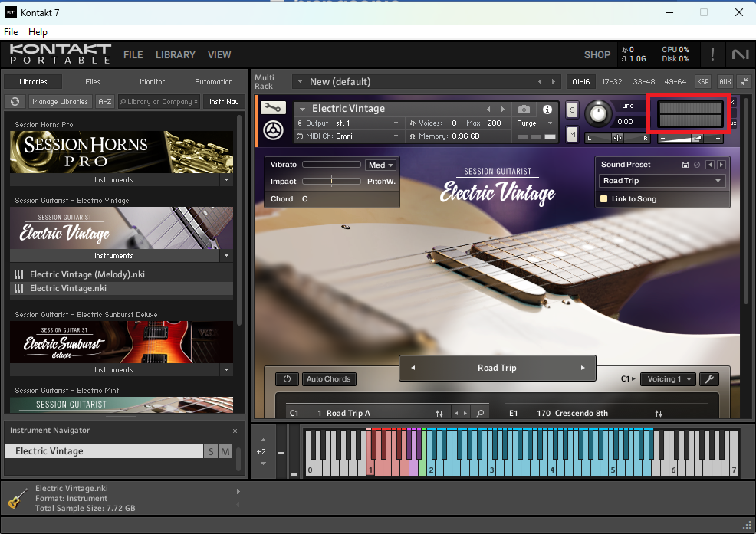Refresh the library list

[x=15, y=102]
